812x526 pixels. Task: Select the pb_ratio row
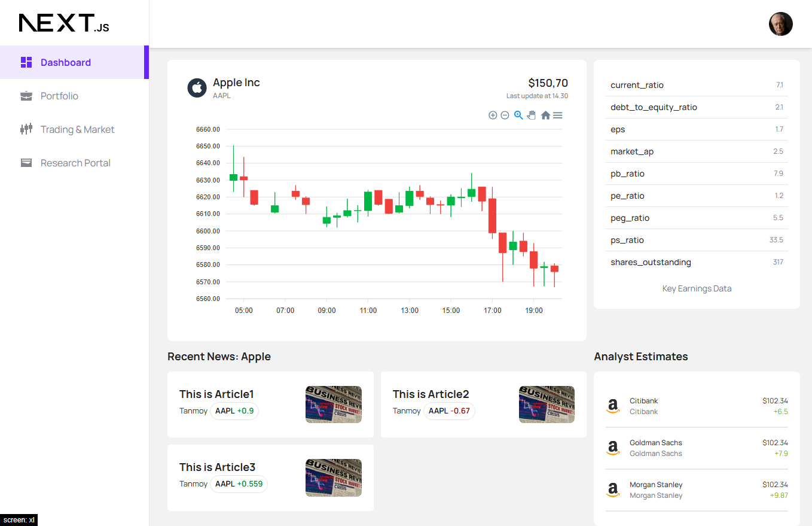tap(697, 174)
